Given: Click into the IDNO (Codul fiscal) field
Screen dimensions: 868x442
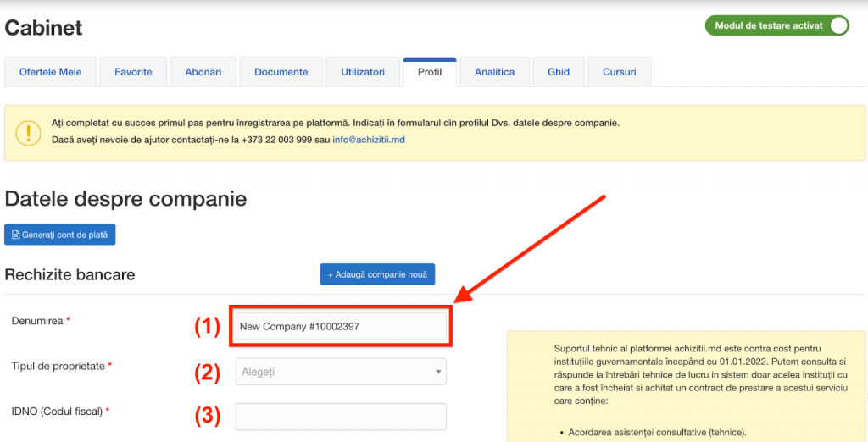Looking at the screenshot, I should click(x=340, y=417).
